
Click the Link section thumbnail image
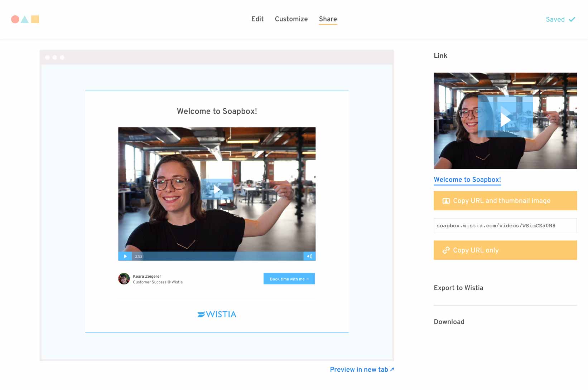[x=505, y=121]
